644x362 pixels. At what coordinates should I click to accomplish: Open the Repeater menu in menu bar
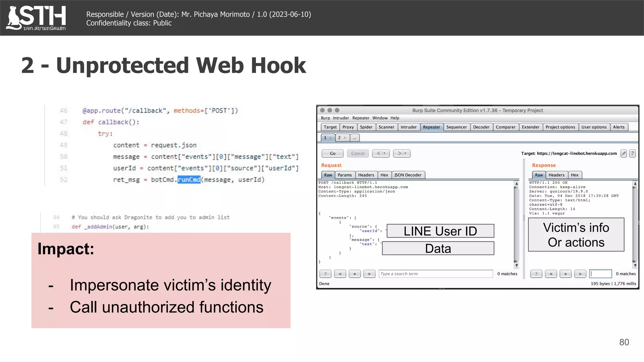pos(361,118)
